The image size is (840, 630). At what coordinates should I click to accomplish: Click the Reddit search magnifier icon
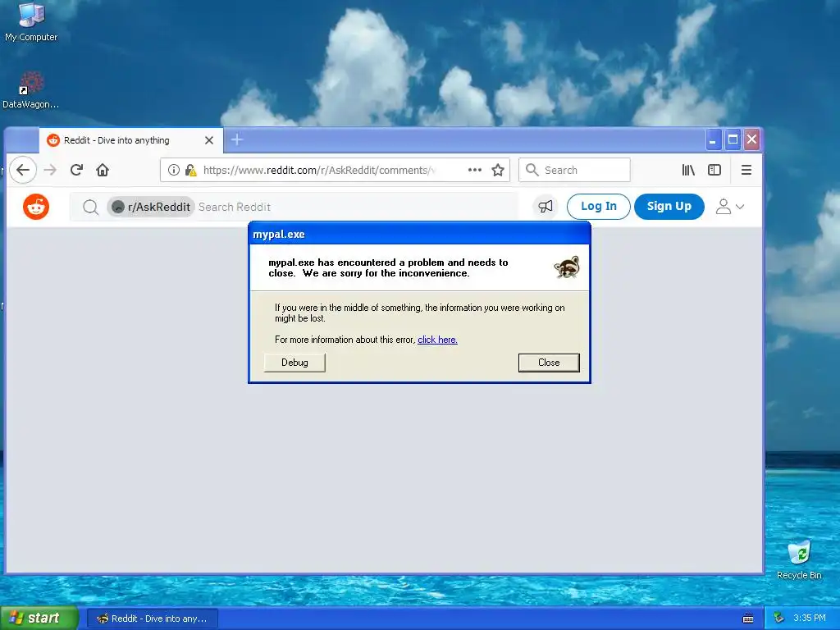click(x=90, y=207)
